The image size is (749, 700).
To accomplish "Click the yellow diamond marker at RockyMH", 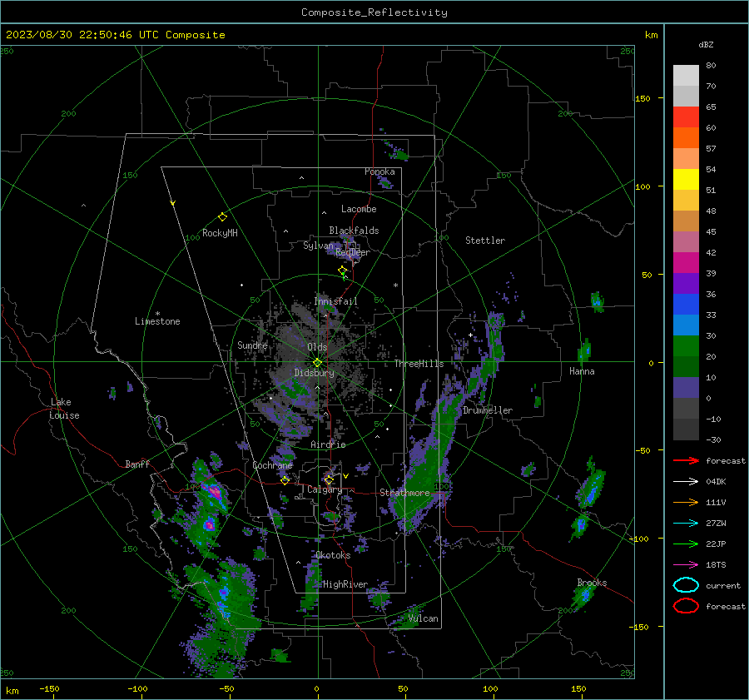I will click(x=222, y=217).
